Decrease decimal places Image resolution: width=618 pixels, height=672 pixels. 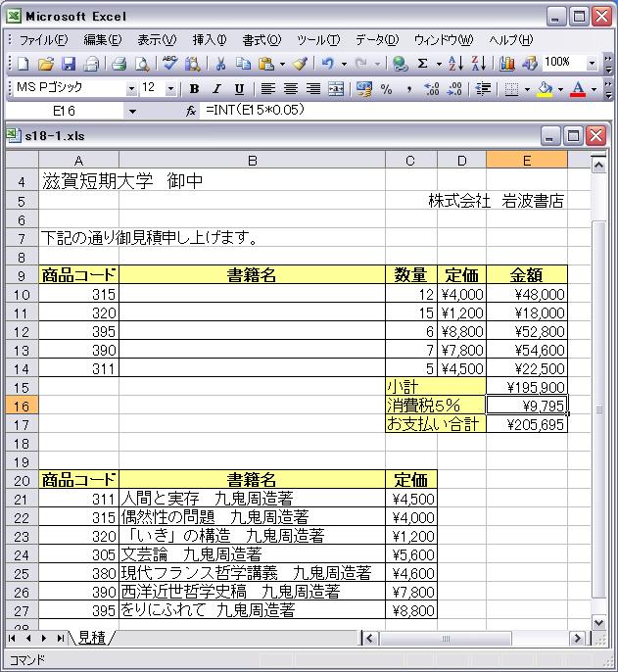click(454, 89)
